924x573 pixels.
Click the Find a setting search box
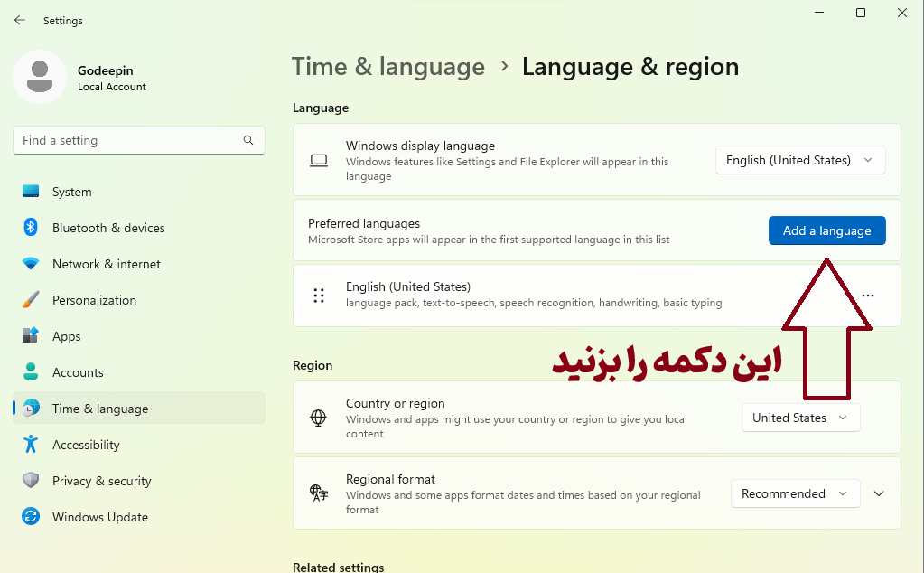(x=139, y=140)
